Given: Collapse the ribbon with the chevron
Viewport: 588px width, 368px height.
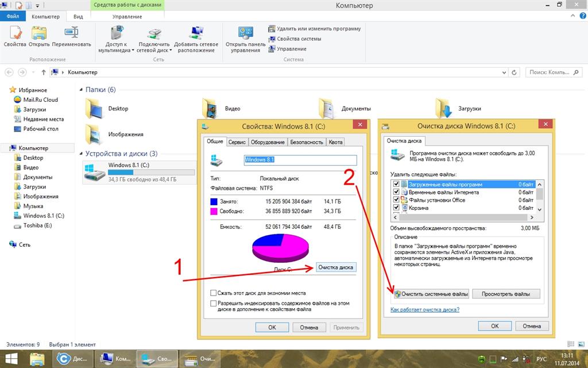Looking at the screenshot, I should point(572,16).
